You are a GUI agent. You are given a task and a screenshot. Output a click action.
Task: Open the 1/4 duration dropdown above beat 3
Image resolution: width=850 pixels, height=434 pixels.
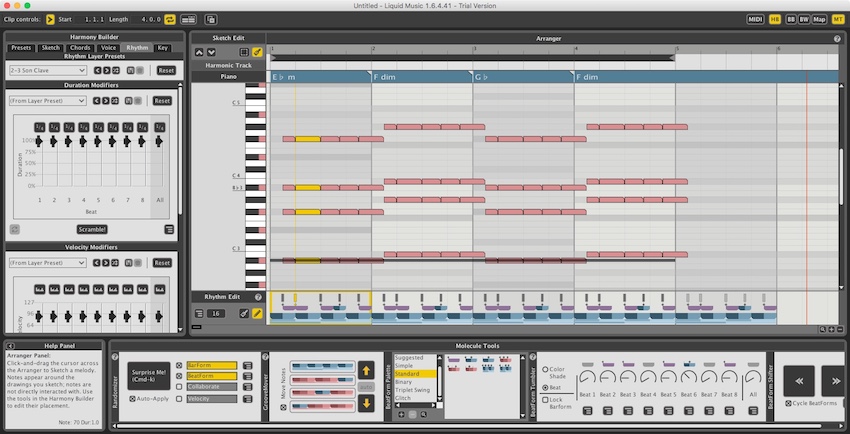69,127
